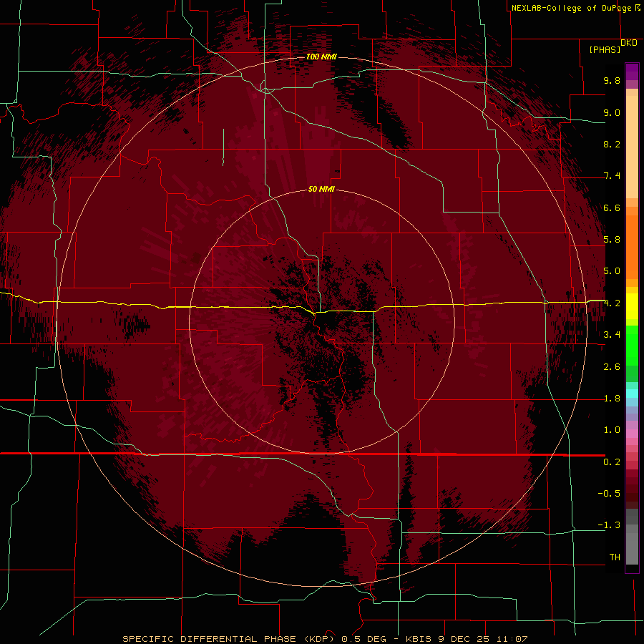Click the 7.4 value on the color scale
Image resolution: width=644 pixels, height=644 pixels.
click(612, 176)
